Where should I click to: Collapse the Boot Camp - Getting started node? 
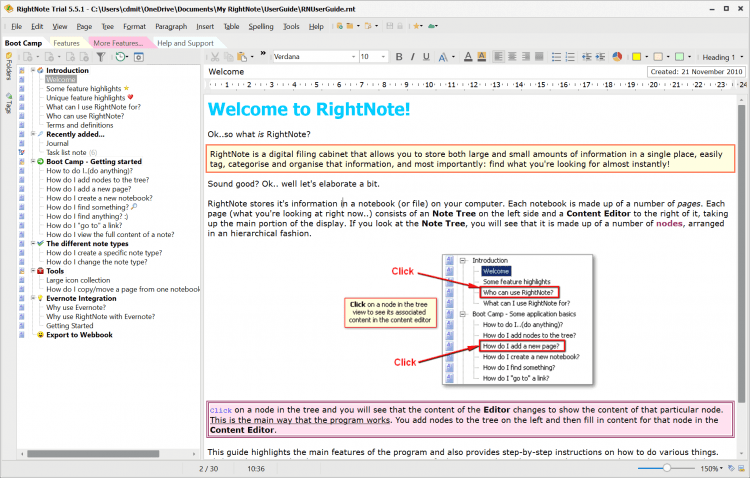pyautogui.click(x=33, y=162)
